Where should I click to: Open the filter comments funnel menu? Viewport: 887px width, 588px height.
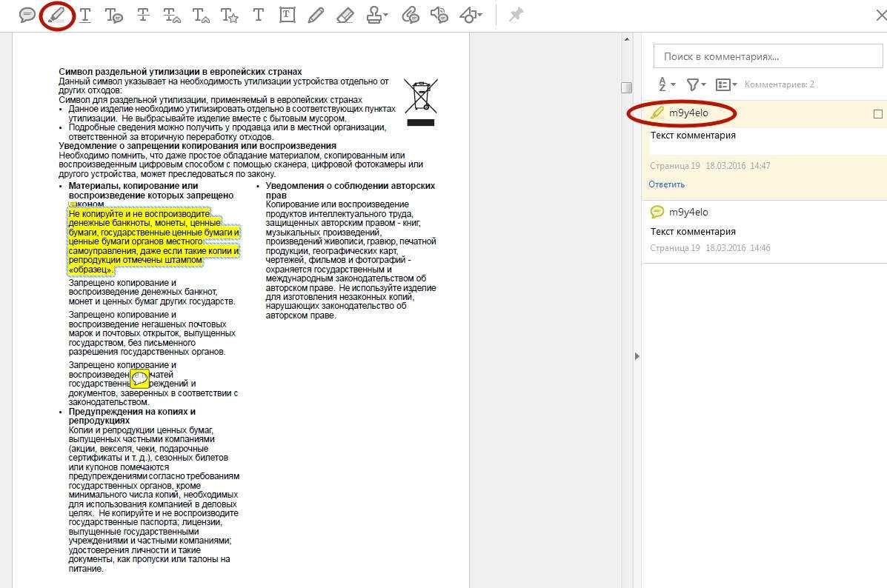point(696,84)
